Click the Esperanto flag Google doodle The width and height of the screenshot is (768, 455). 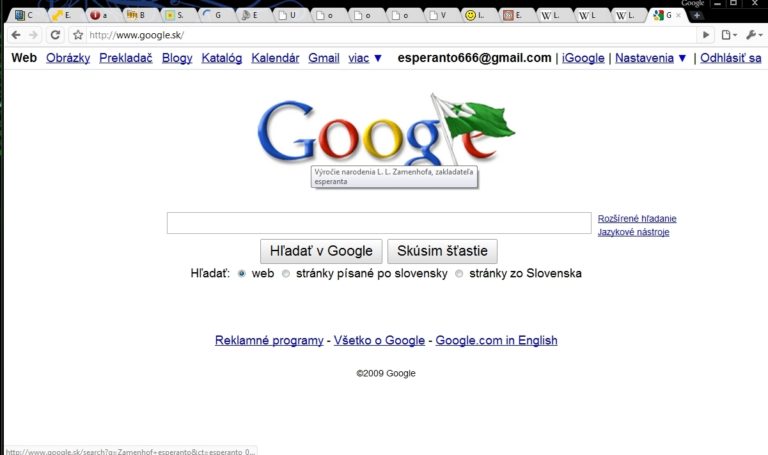click(x=385, y=132)
